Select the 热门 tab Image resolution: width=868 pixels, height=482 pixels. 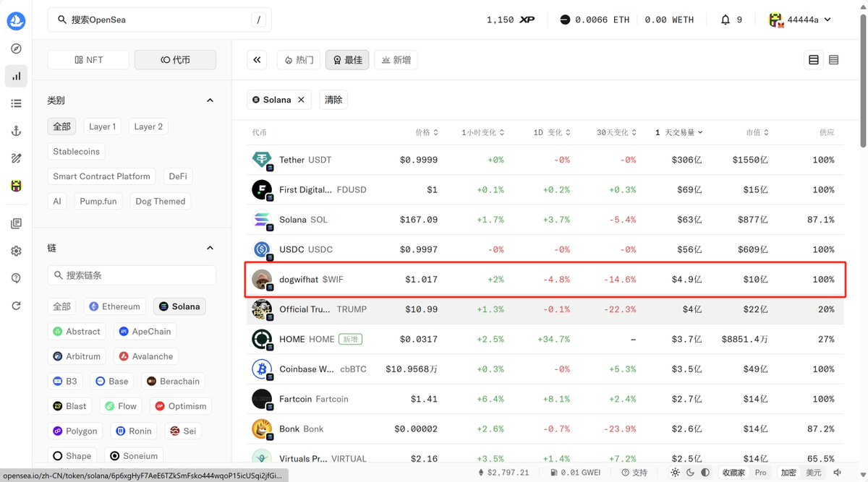pos(299,60)
